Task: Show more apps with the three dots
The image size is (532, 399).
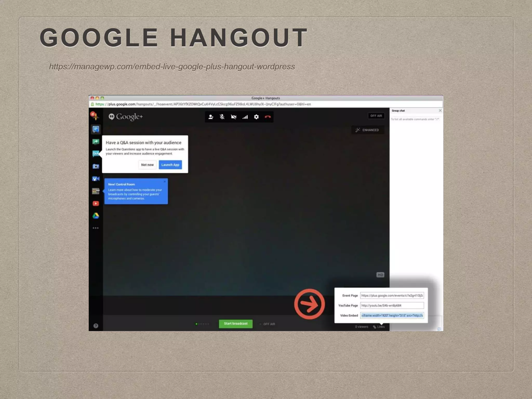Action: tap(96, 228)
